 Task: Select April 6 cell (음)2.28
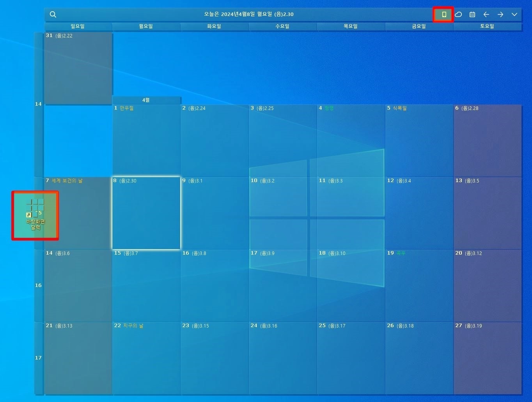point(488,141)
